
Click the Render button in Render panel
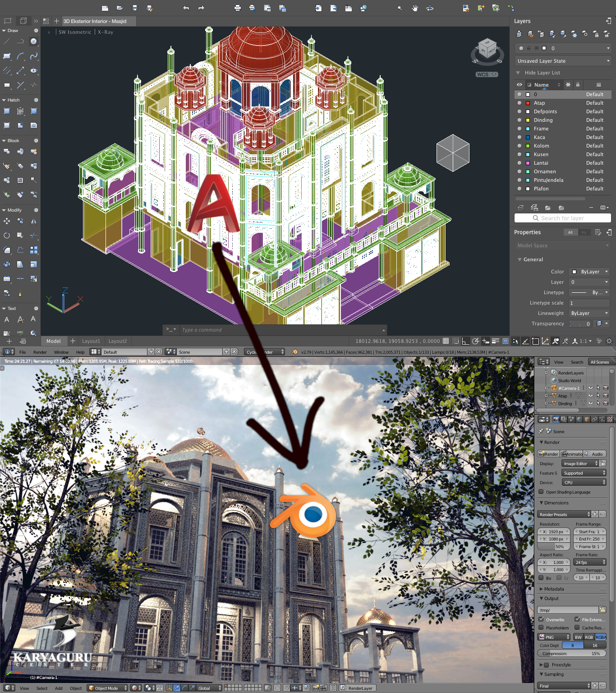[548, 454]
